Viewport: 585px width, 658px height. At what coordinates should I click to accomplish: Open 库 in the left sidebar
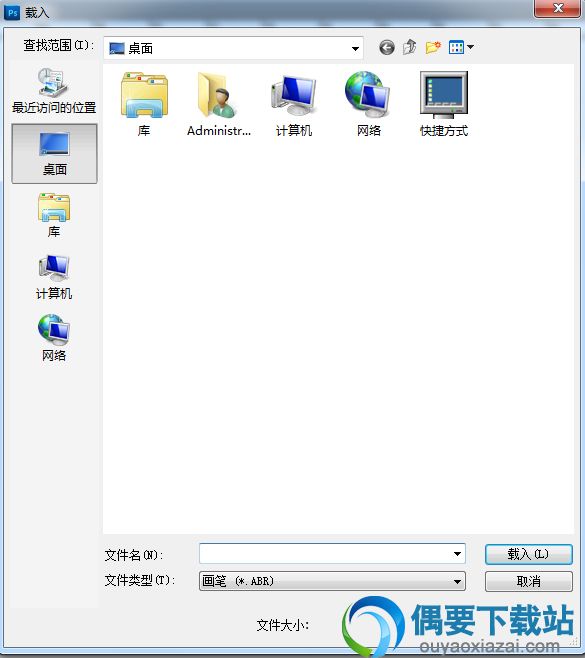coord(54,215)
